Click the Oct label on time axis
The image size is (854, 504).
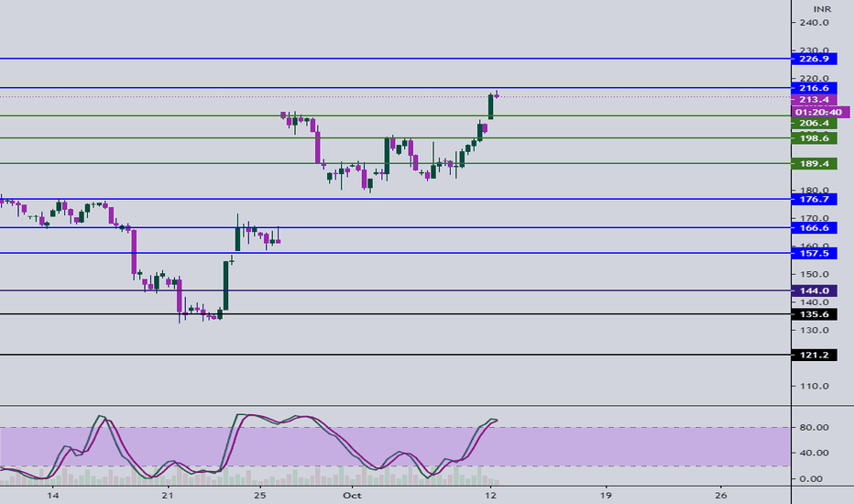click(353, 495)
